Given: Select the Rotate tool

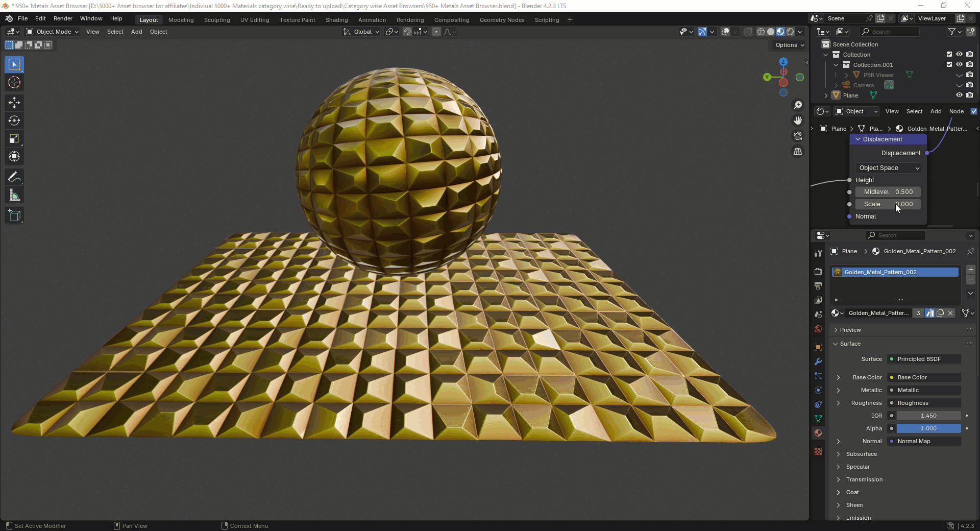Looking at the screenshot, I should [x=14, y=120].
